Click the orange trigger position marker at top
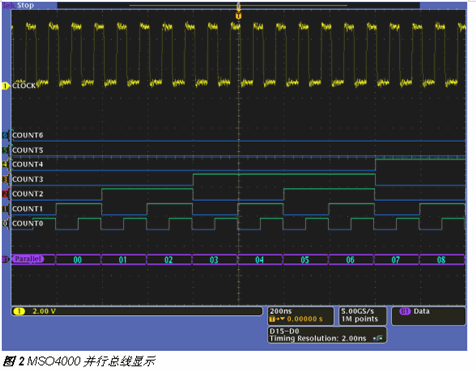 tap(238, 16)
